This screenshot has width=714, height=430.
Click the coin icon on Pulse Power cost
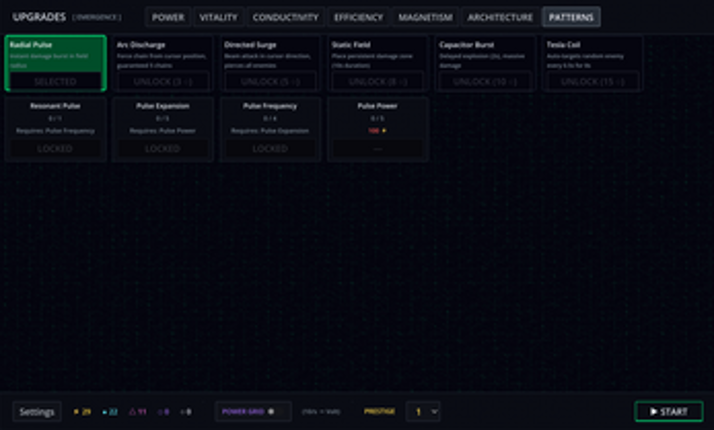click(x=383, y=130)
